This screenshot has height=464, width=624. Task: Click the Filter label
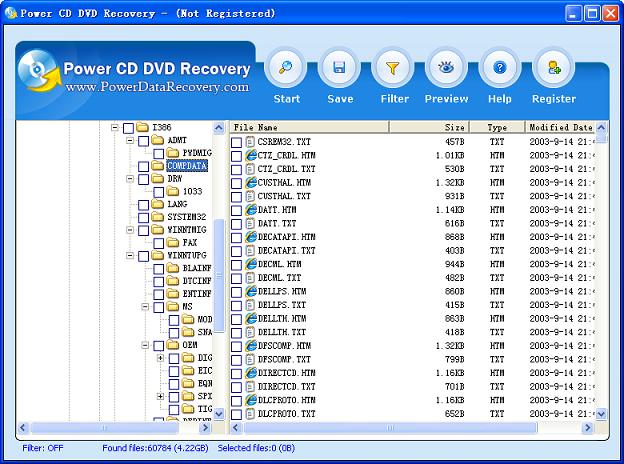tap(394, 99)
